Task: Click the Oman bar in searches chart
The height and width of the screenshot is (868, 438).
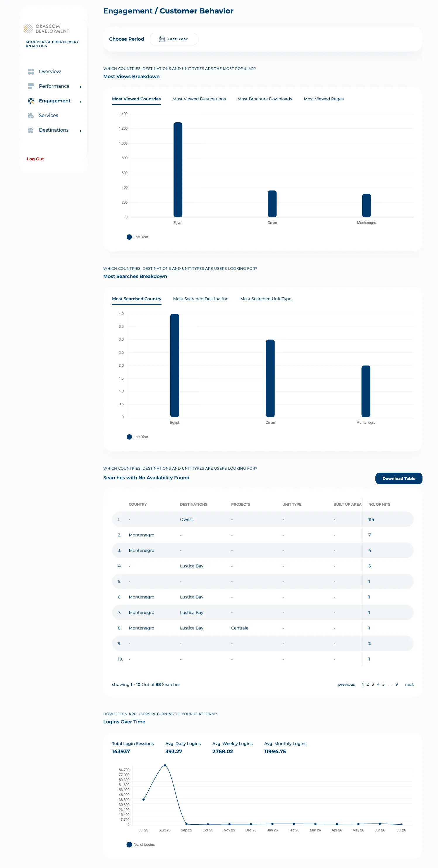Action: click(x=270, y=378)
